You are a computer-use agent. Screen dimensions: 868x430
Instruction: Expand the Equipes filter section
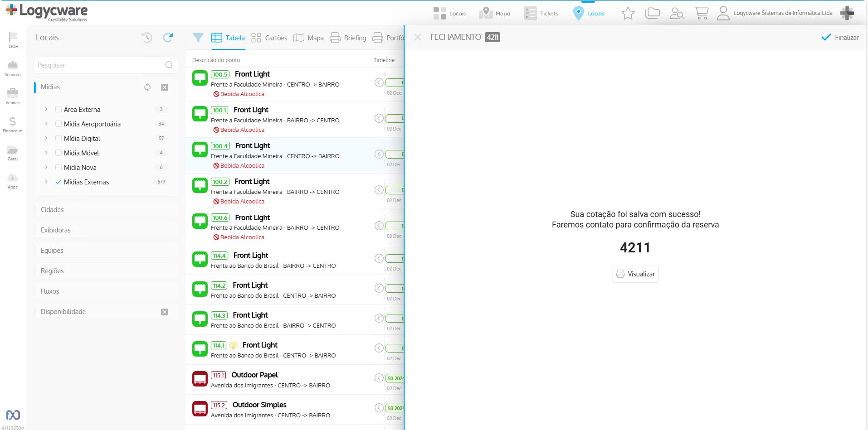click(x=106, y=251)
